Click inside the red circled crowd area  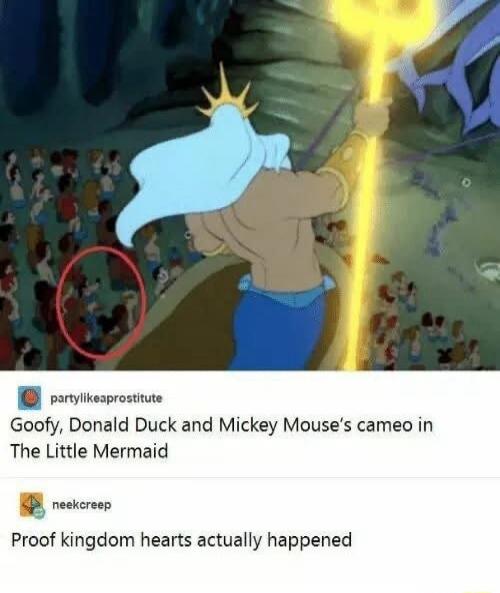(101, 302)
